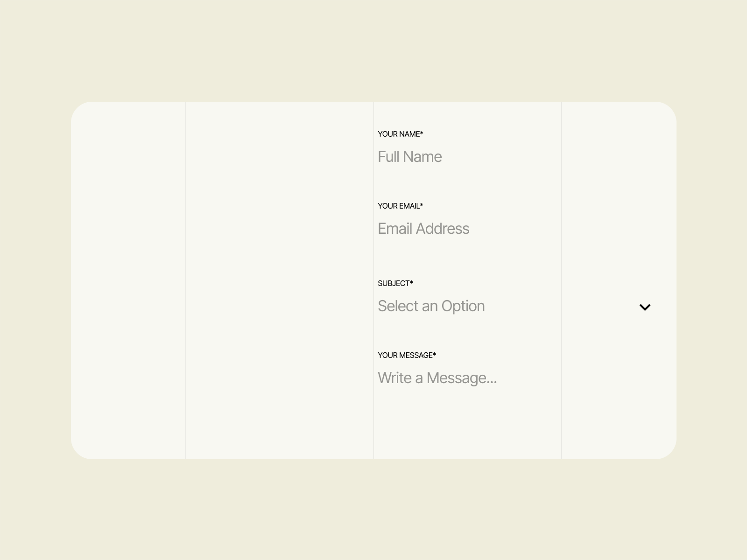Click the 'Select an Option' placeholder text

pyautogui.click(x=431, y=306)
